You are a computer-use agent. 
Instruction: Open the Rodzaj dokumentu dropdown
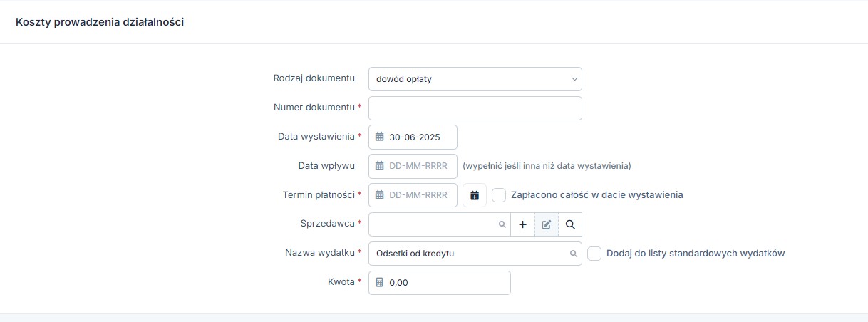click(475, 79)
